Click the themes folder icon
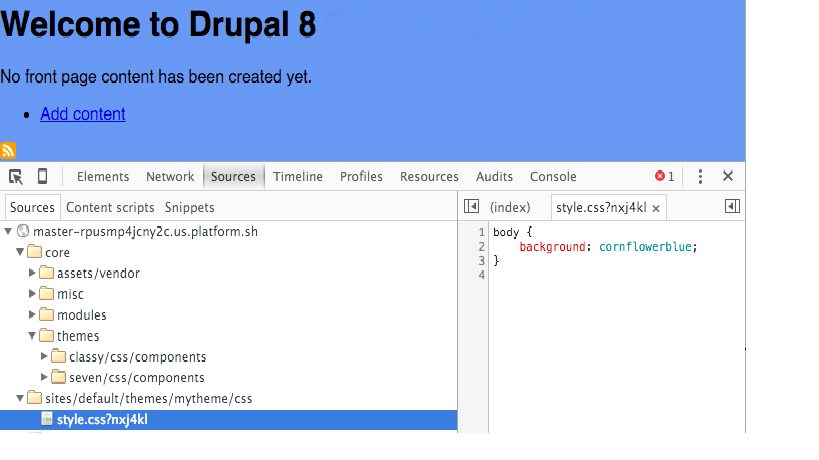Screen dimensions: 819x460 (x=46, y=335)
